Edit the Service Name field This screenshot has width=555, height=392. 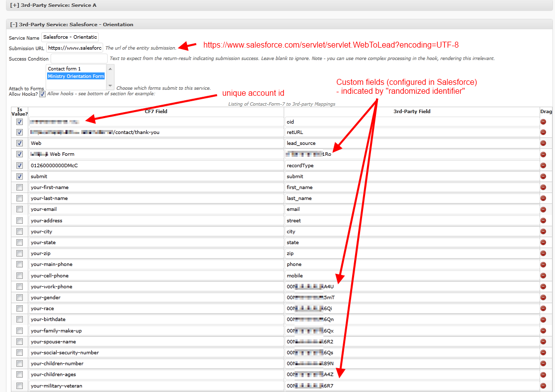click(x=70, y=37)
